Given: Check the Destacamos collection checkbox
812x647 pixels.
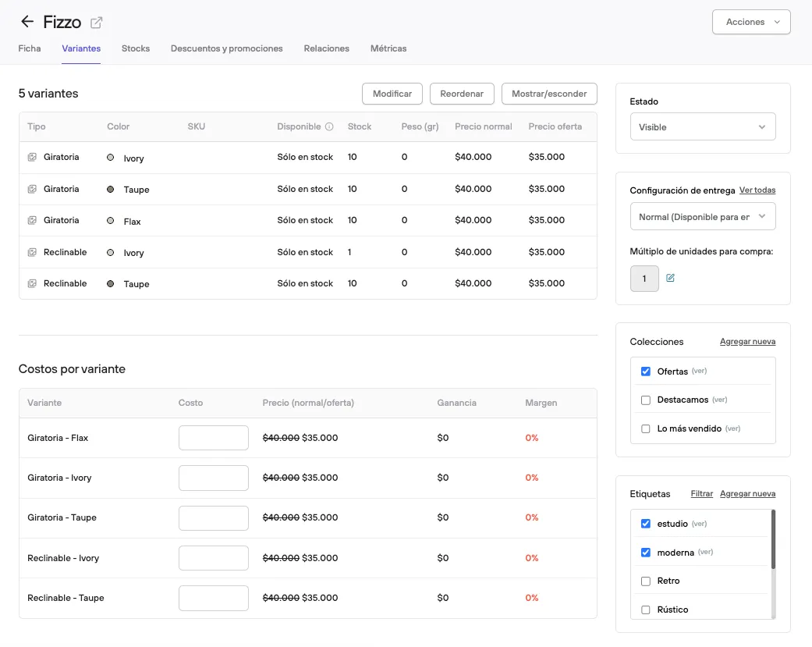Looking at the screenshot, I should point(645,400).
